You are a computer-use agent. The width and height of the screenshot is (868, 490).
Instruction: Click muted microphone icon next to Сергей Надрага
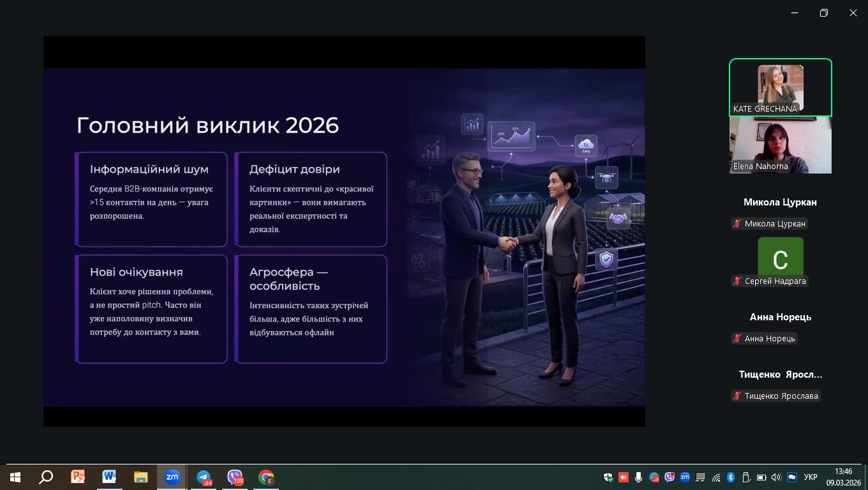click(x=737, y=281)
